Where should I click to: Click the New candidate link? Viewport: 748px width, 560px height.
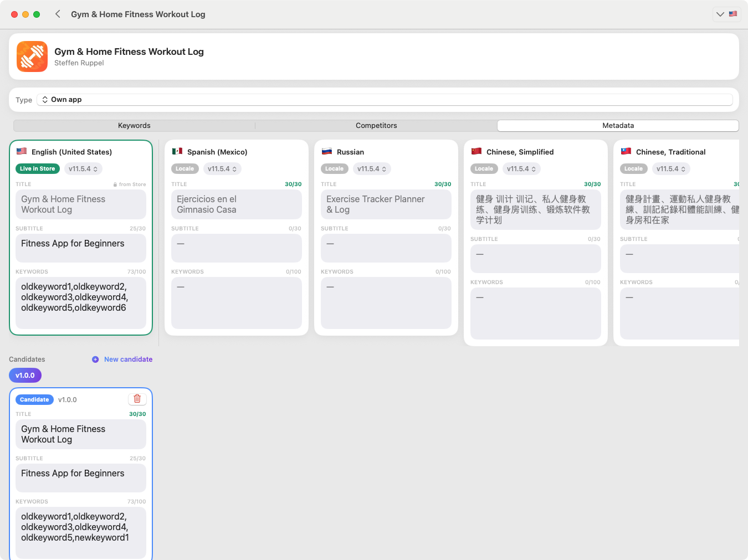point(128,359)
